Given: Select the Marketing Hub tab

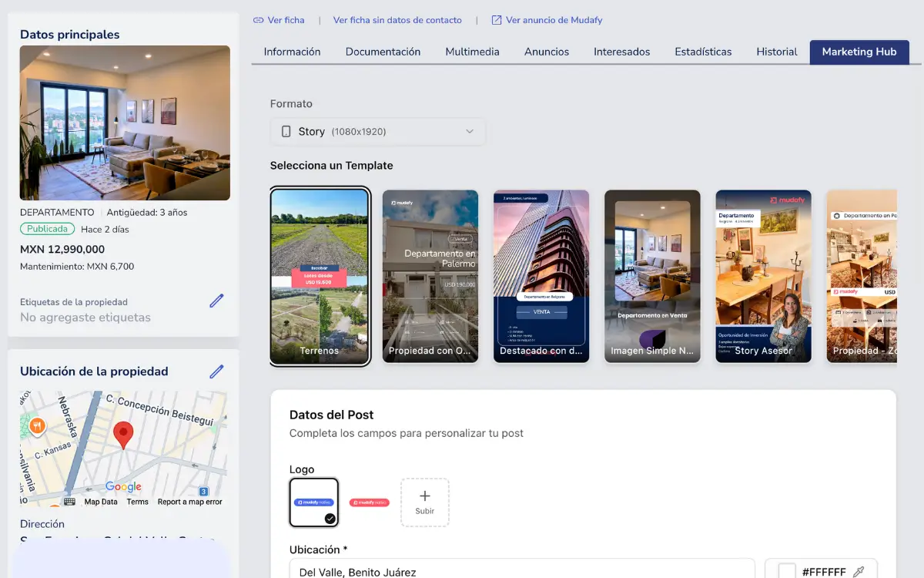Looking at the screenshot, I should (x=859, y=52).
